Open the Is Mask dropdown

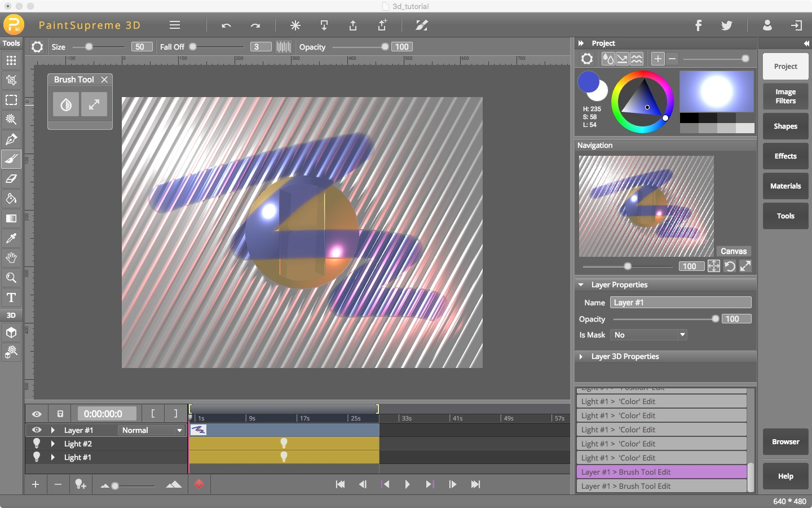coord(648,335)
